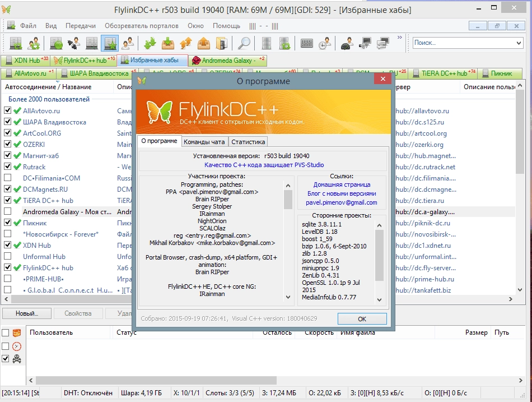Viewport: 532px width, 402px height.
Task: Click the butterfly app icon in title bar
Action: [x=6, y=9]
